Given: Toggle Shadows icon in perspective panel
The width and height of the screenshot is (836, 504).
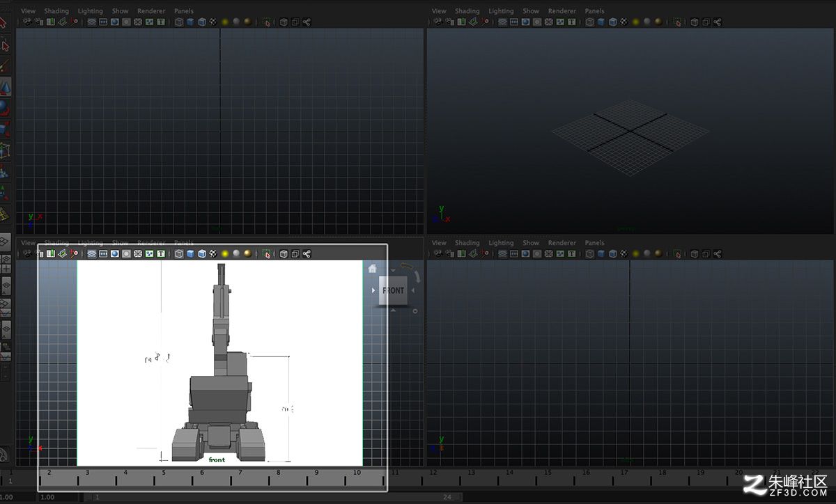Looking at the screenshot, I should pos(647,22).
